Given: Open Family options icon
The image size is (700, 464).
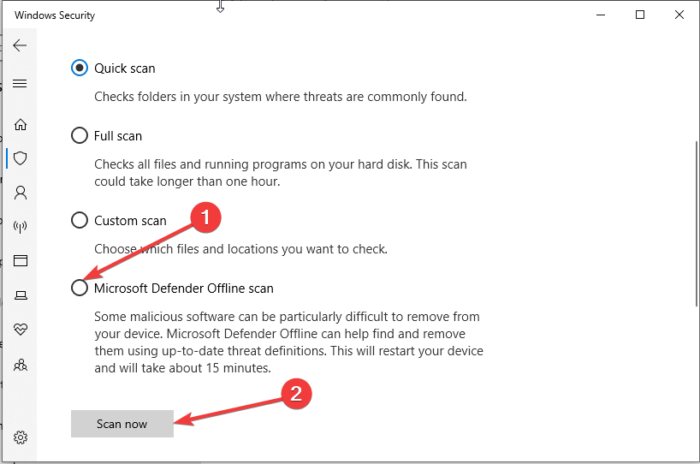Looking at the screenshot, I should click(x=20, y=365).
